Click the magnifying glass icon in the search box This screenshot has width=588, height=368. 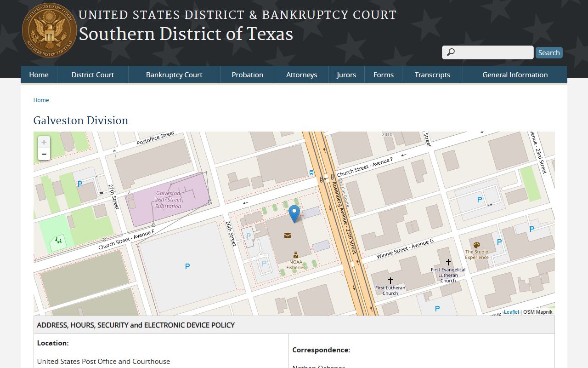pos(451,52)
